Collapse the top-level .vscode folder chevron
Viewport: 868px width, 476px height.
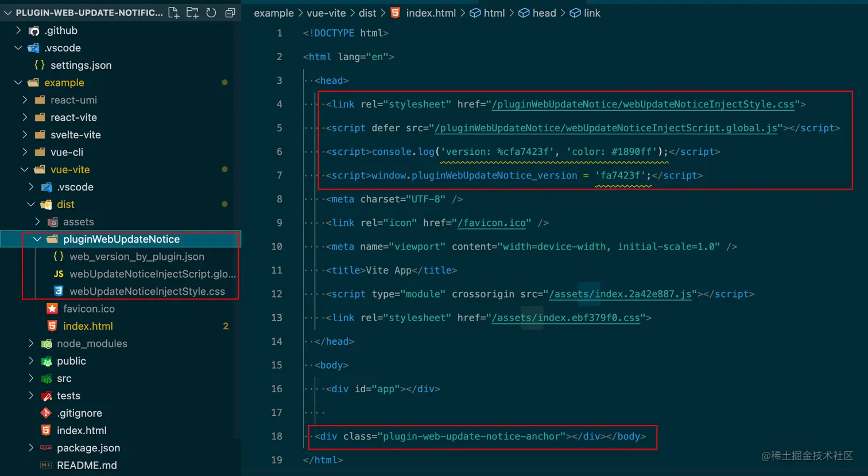point(18,48)
